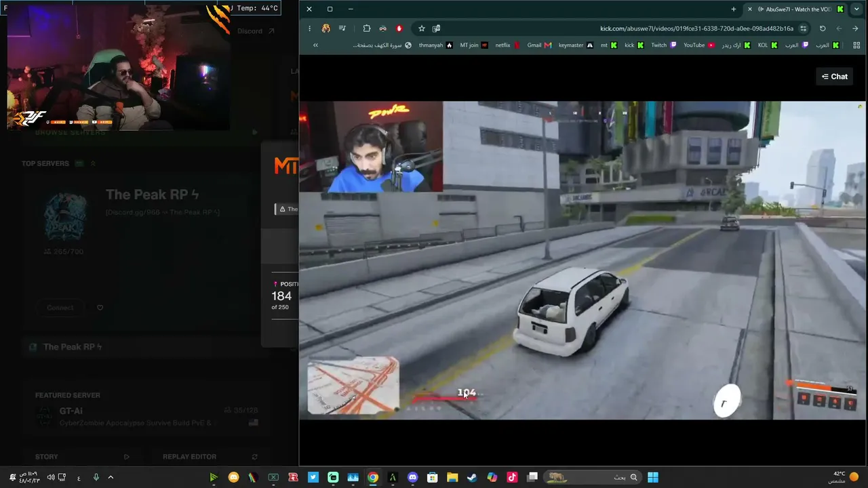Open the Gmail bookmark

click(x=539, y=45)
